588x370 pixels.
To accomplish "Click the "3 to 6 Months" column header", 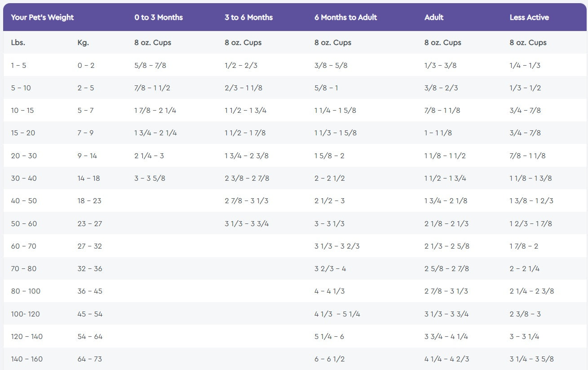I will click(248, 18).
